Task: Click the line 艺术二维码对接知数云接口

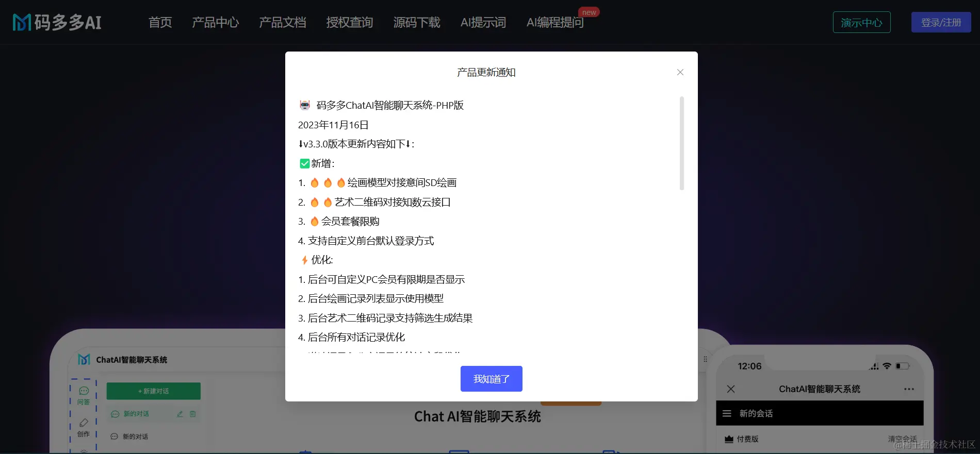Action: pos(374,202)
